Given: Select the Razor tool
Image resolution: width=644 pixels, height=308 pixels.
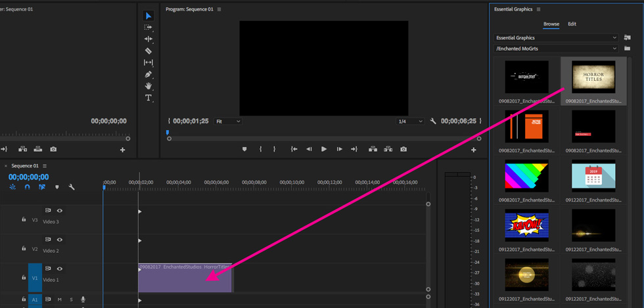Looking at the screenshot, I should pos(149,51).
